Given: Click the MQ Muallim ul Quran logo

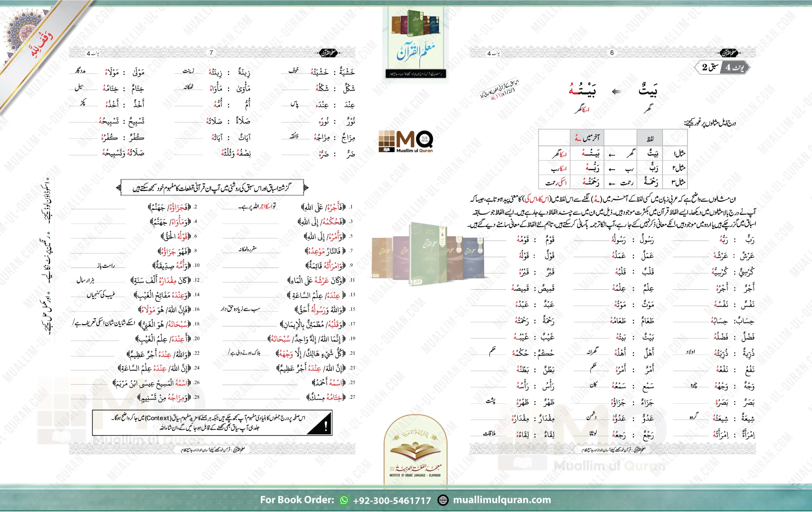Looking at the screenshot, I should click(x=406, y=141).
